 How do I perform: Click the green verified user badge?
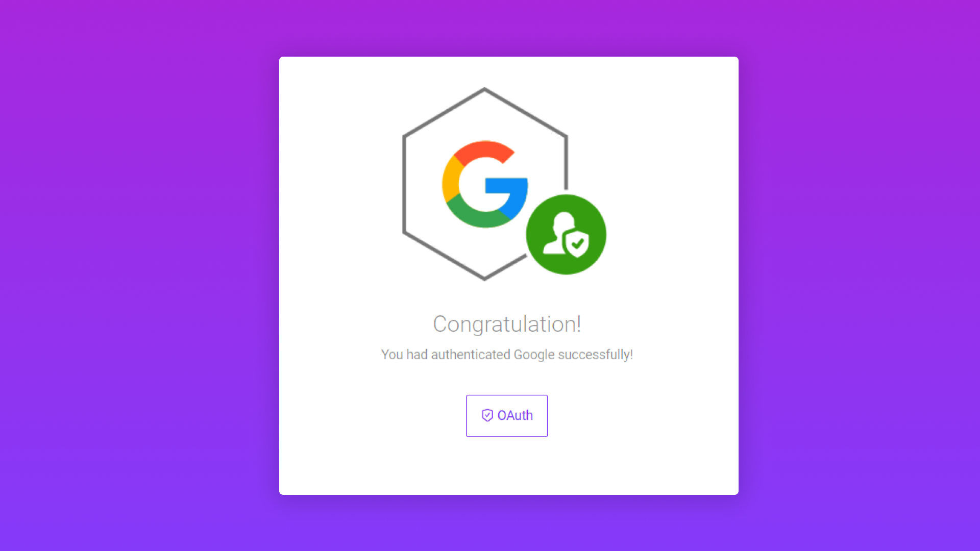pyautogui.click(x=566, y=235)
